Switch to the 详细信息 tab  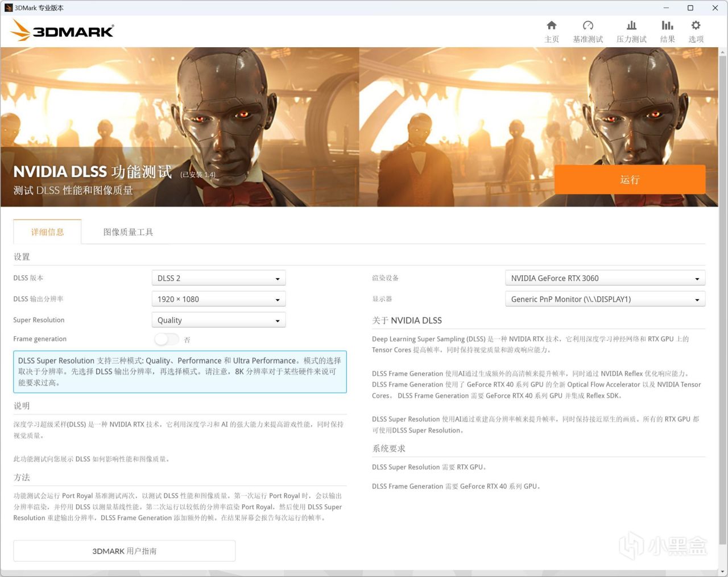[47, 232]
